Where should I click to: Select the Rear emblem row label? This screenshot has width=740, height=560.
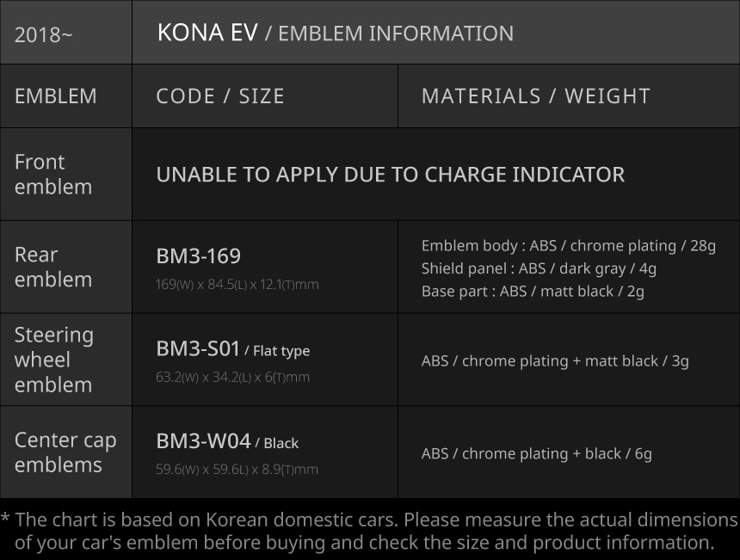pyautogui.click(x=53, y=267)
